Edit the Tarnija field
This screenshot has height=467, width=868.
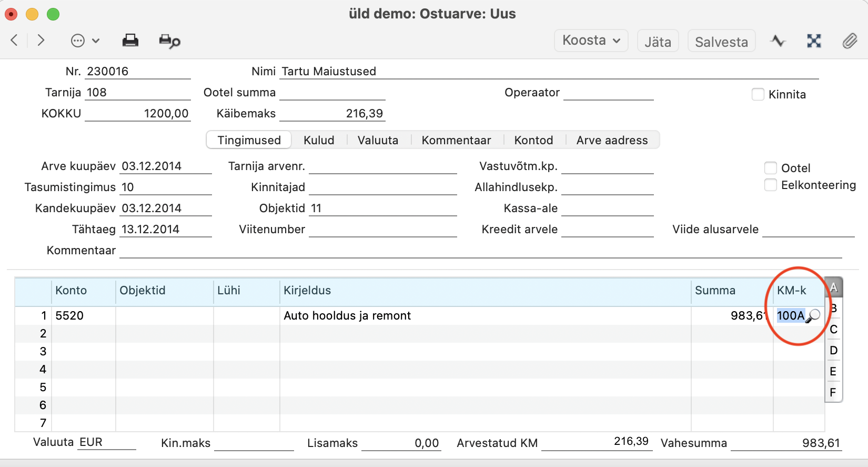click(138, 92)
